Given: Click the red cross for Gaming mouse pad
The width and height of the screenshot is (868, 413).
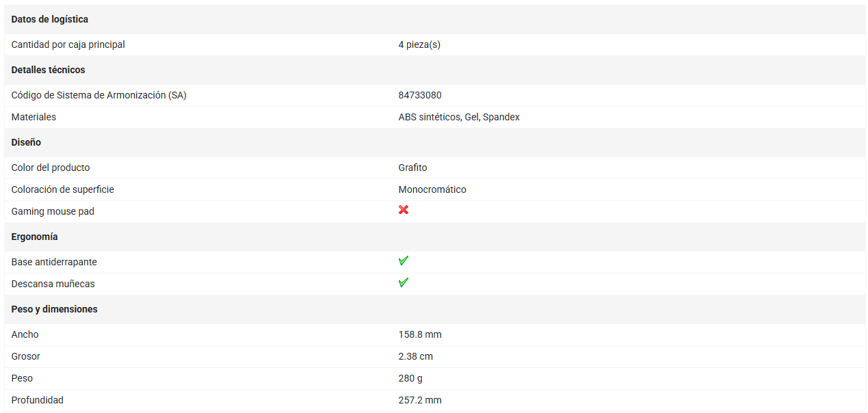Looking at the screenshot, I should click(404, 210).
